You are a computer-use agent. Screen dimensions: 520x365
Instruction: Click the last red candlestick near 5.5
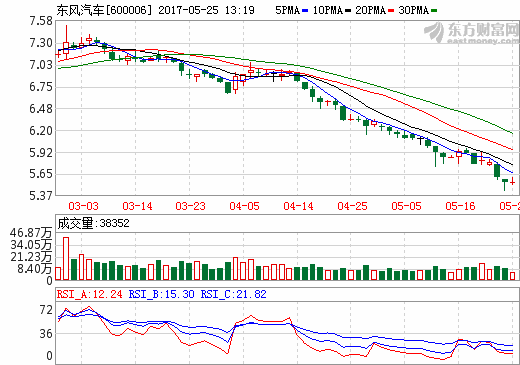pyautogui.click(x=513, y=182)
